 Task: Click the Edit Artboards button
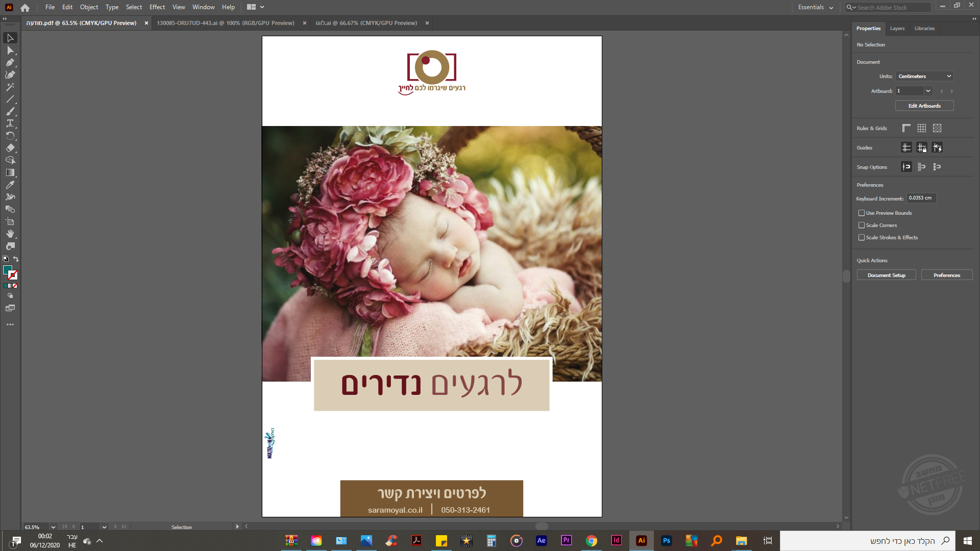coord(924,106)
